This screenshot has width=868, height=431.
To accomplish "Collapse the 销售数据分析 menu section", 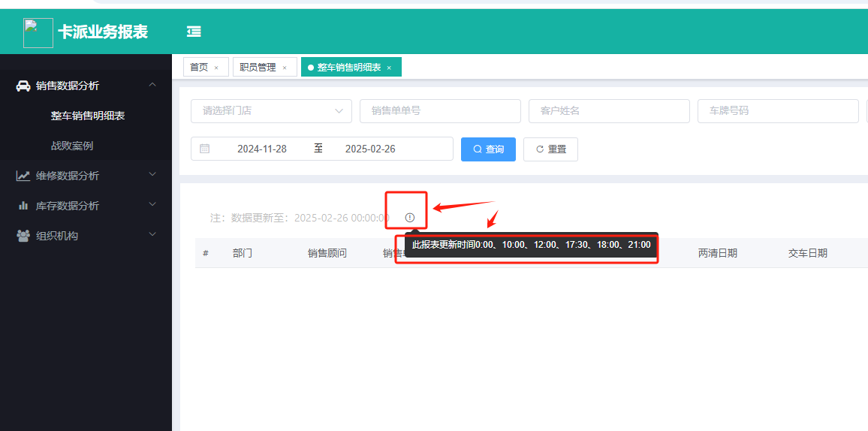I will pos(152,86).
